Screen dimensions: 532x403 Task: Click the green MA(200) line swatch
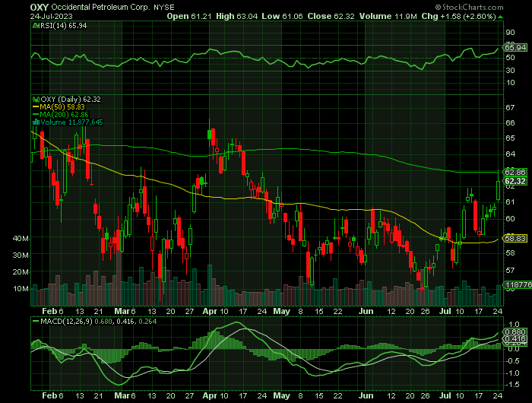tap(36, 114)
